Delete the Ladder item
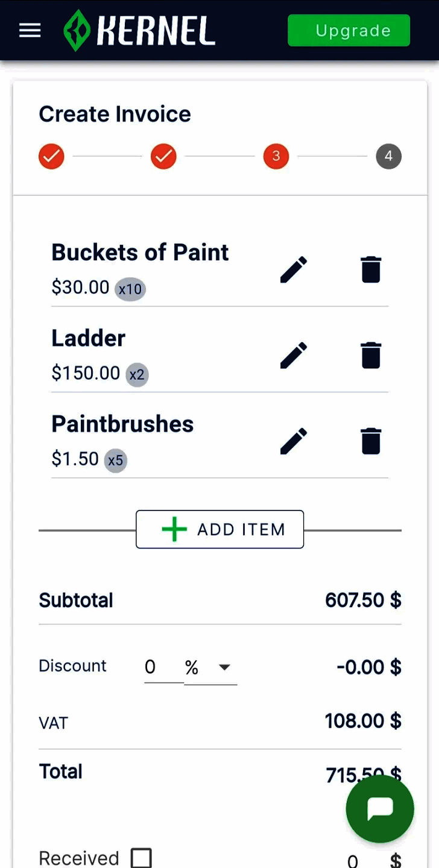Screen dimensions: 439x868 pyautogui.click(x=371, y=355)
